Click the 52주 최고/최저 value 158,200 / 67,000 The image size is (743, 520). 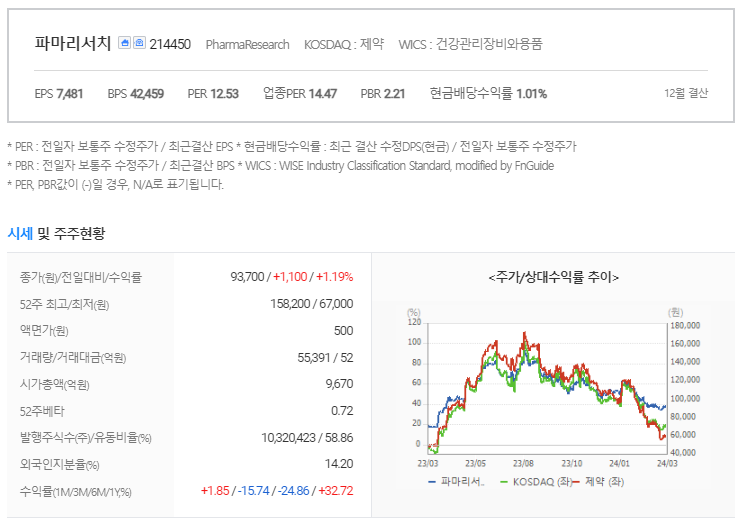click(311, 304)
